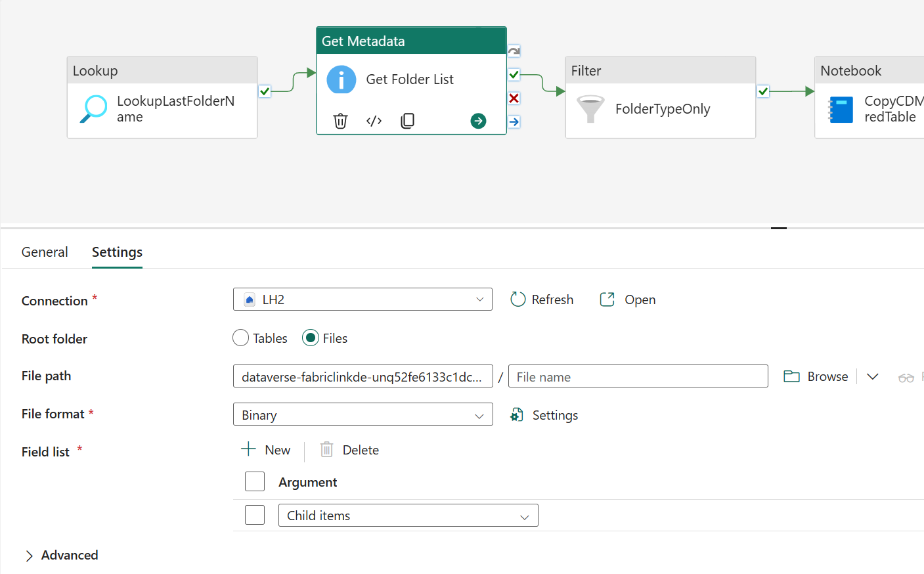Check the Child items argument checkbox
The width and height of the screenshot is (924, 574).
[255, 515]
